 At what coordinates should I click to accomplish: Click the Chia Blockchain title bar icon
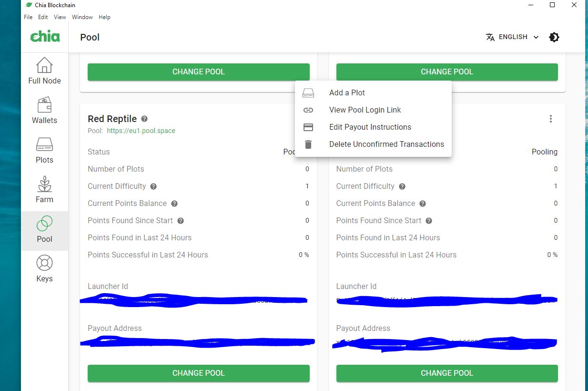click(28, 5)
